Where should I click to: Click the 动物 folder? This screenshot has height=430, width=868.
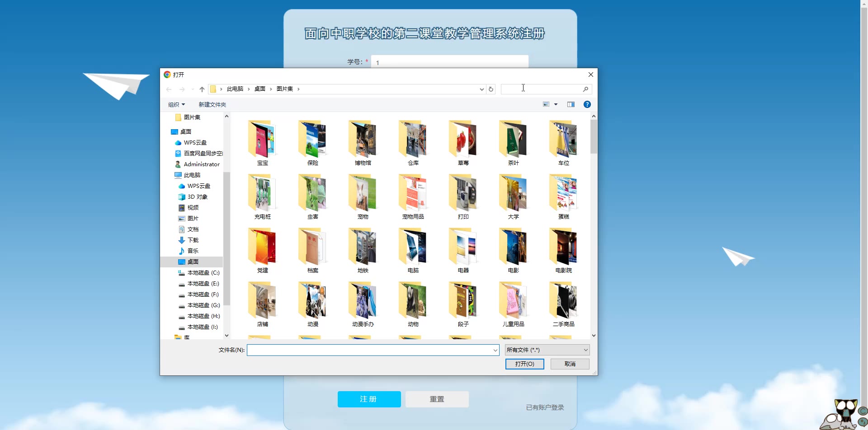[413, 304]
